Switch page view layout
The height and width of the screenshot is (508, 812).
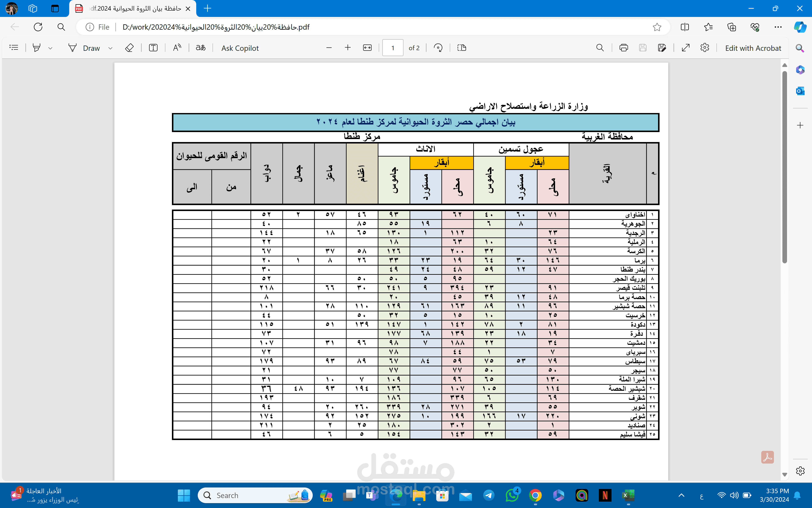click(462, 48)
